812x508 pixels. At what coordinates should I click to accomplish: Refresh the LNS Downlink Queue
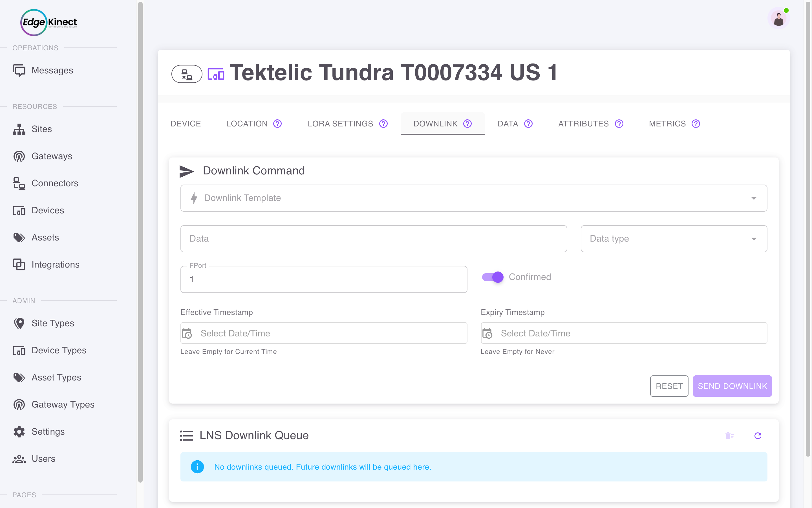click(x=758, y=436)
